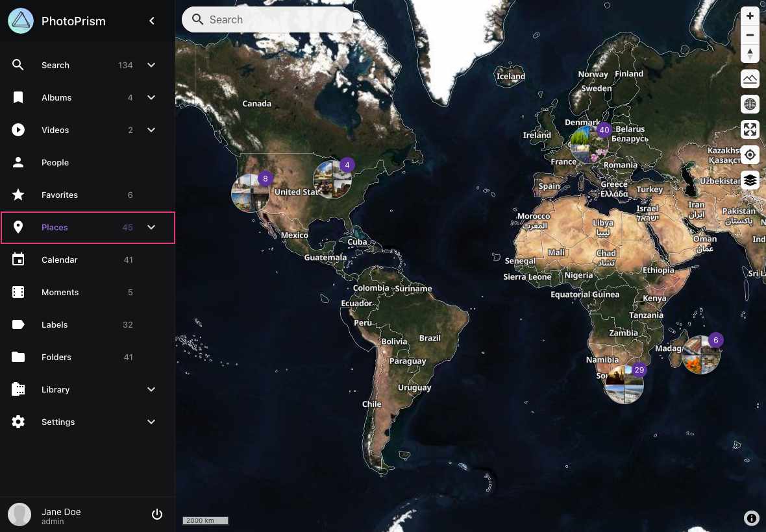This screenshot has width=766, height=532.
Task: Open the map style layers picker
Action: [750, 180]
